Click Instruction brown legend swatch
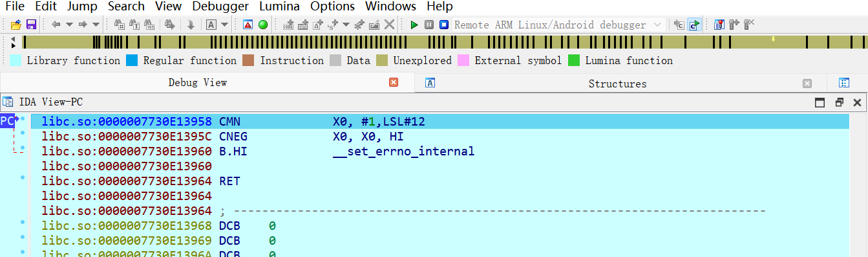The height and width of the screenshot is (257, 868). pos(248,61)
